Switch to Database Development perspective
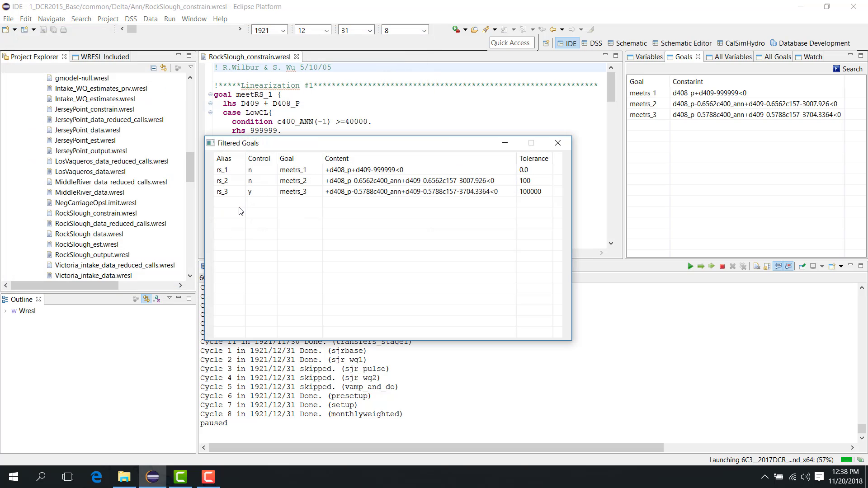The image size is (868, 488). pos(810,43)
